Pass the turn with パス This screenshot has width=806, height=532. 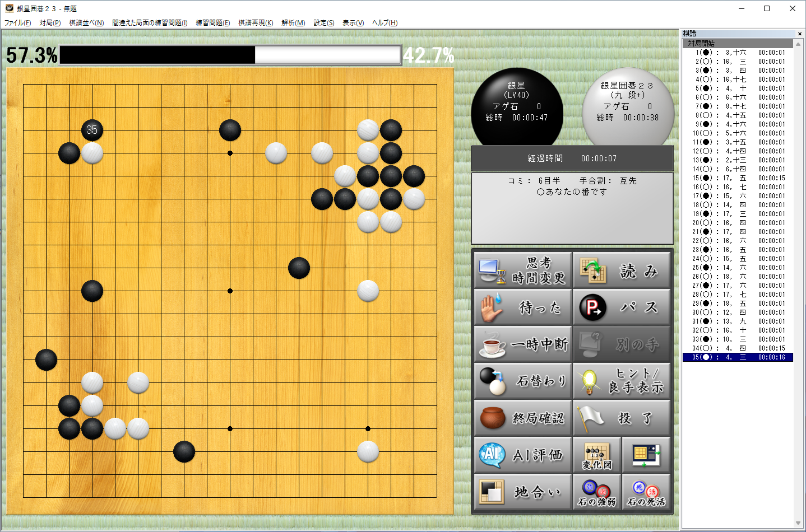622,307
